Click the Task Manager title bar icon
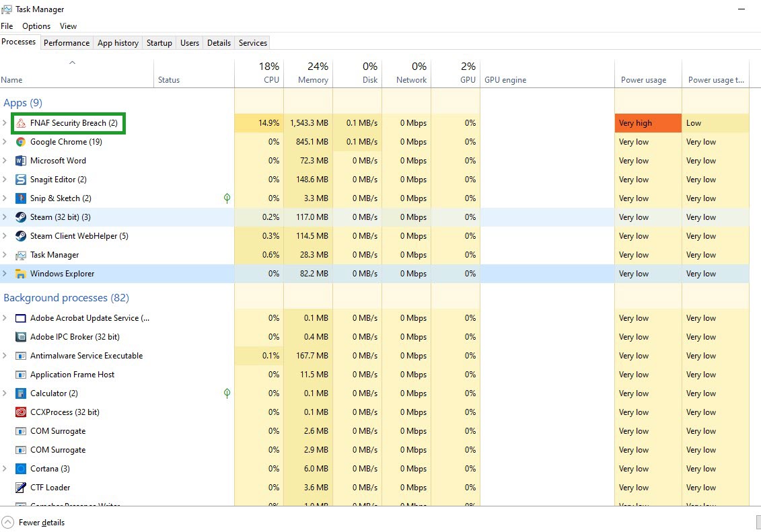 tap(6, 9)
